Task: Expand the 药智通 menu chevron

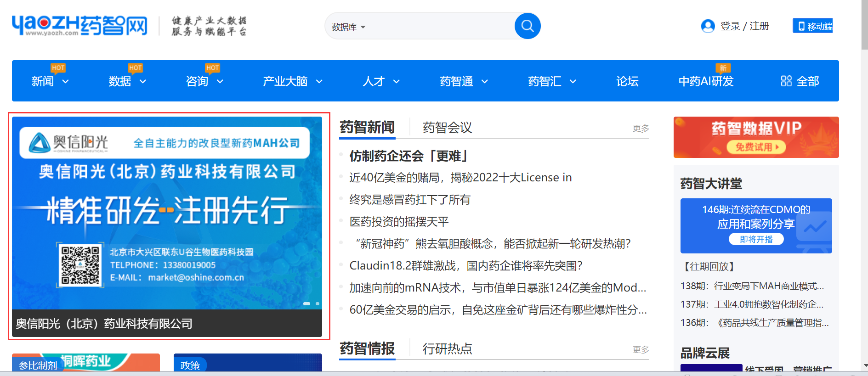Action: coord(485,82)
